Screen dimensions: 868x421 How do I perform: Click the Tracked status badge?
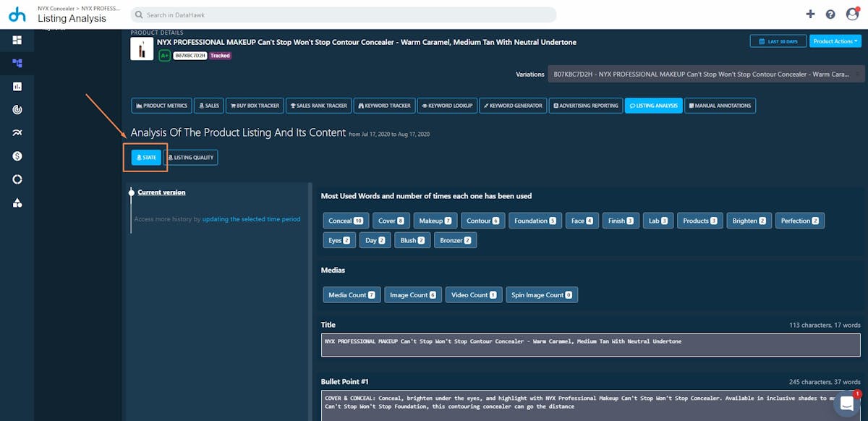(221, 56)
